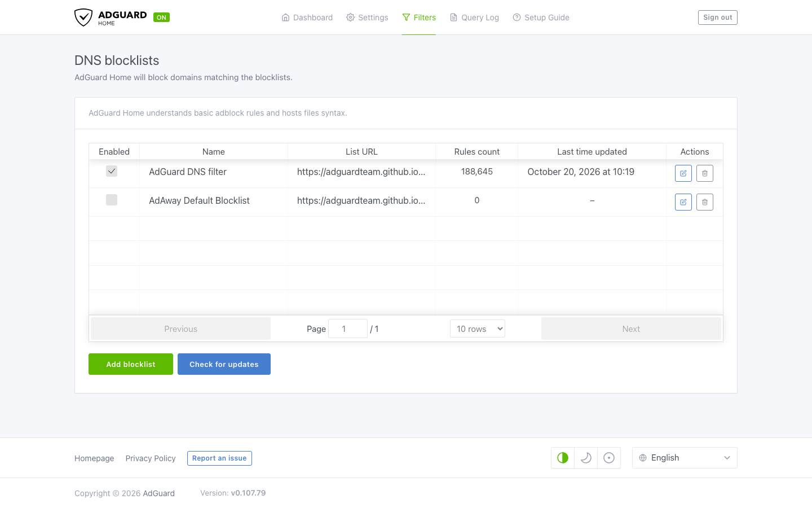Click the Sign out button
The image size is (812, 508).
(718, 17)
